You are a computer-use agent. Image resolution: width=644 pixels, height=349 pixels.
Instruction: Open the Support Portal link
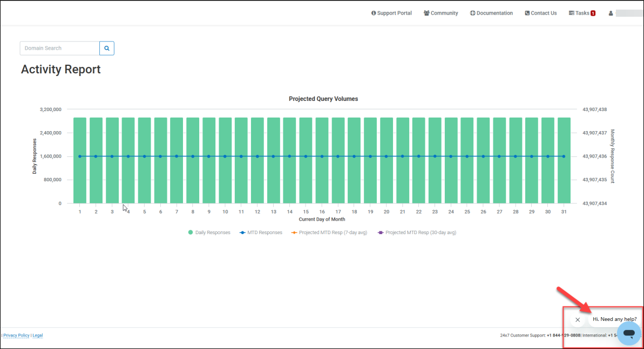click(x=391, y=13)
